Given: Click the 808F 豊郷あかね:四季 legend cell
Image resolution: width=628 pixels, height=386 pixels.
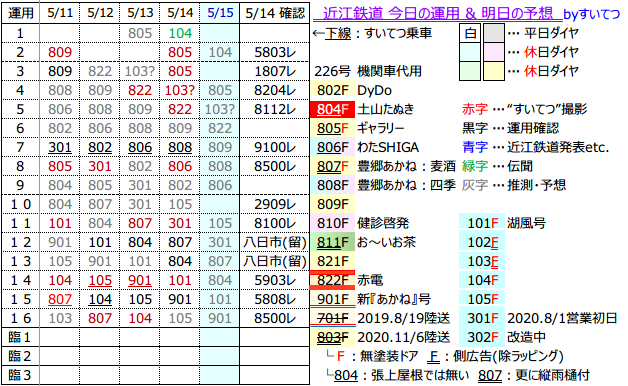Looking at the screenshot, I should [x=332, y=185].
